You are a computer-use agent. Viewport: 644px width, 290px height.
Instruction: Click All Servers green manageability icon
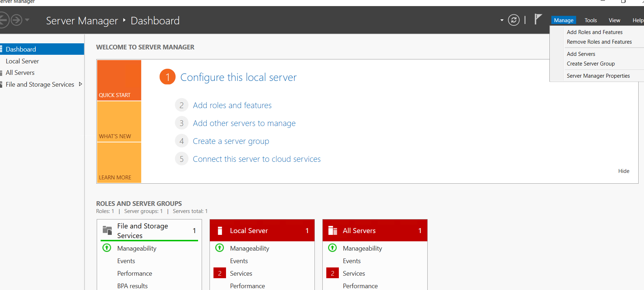[332, 248]
